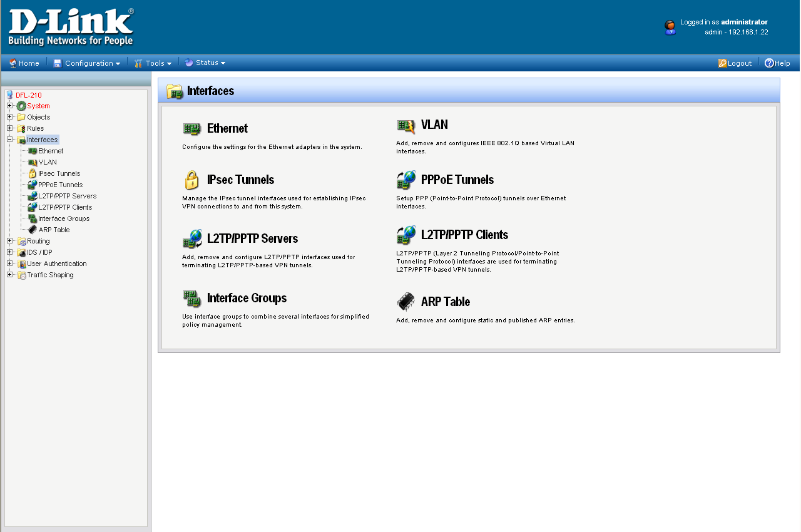
Task: Select DFL-210 root label in tree
Action: pos(29,95)
